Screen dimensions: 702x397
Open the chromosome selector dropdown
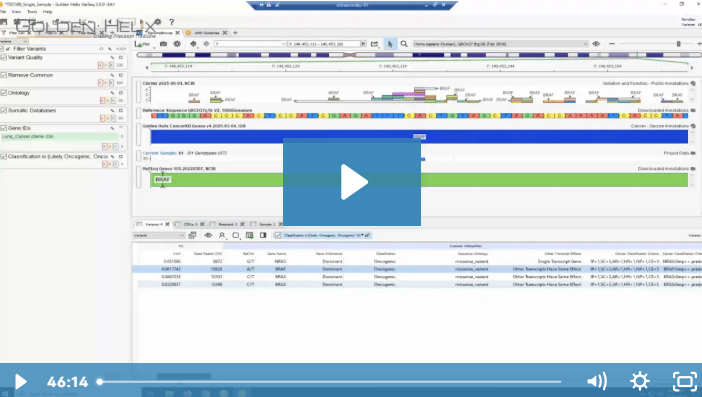(250, 44)
